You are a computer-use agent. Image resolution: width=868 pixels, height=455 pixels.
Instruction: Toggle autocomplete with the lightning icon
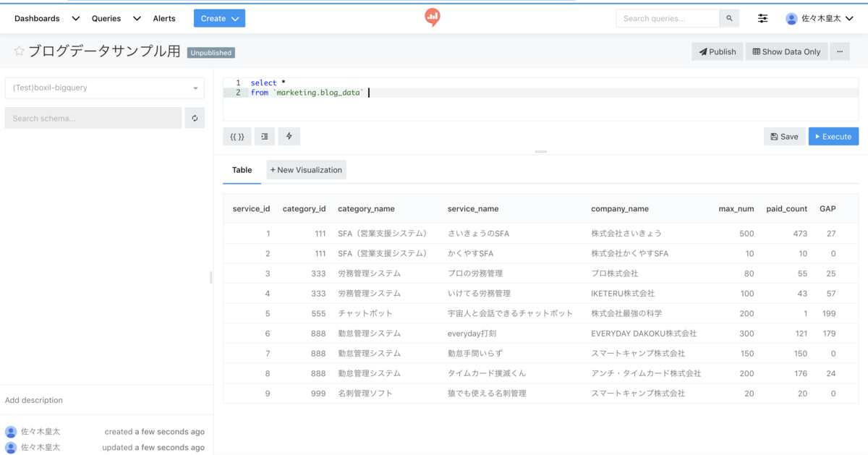tap(289, 136)
